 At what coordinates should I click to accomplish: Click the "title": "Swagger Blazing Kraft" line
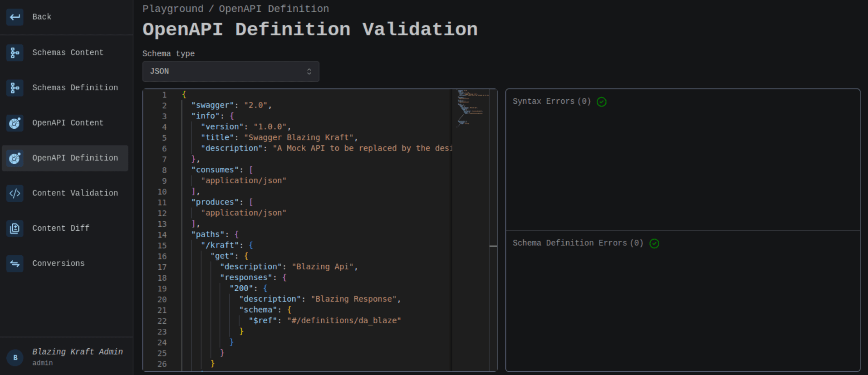tap(279, 137)
